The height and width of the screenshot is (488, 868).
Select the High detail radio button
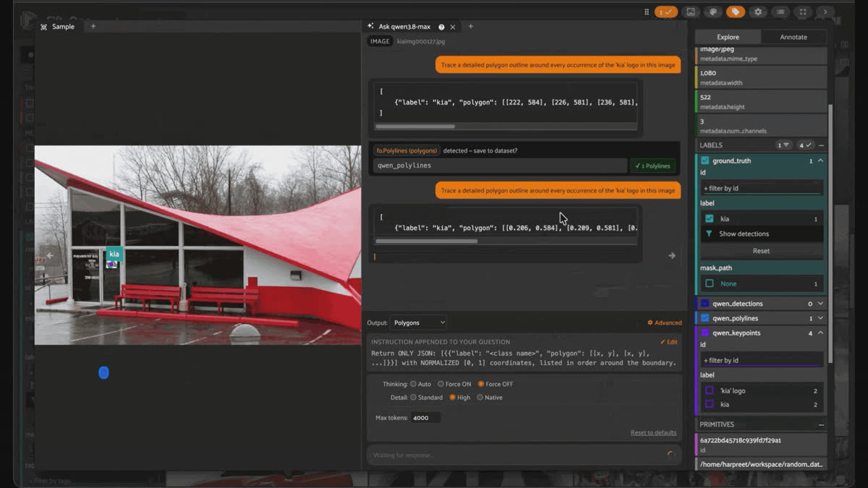(453, 397)
